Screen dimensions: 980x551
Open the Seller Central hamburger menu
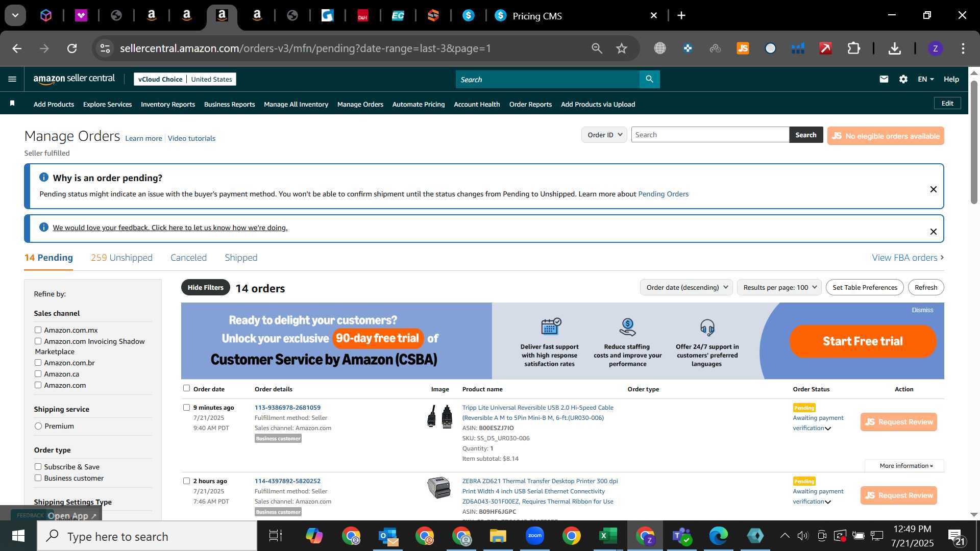pos(12,79)
